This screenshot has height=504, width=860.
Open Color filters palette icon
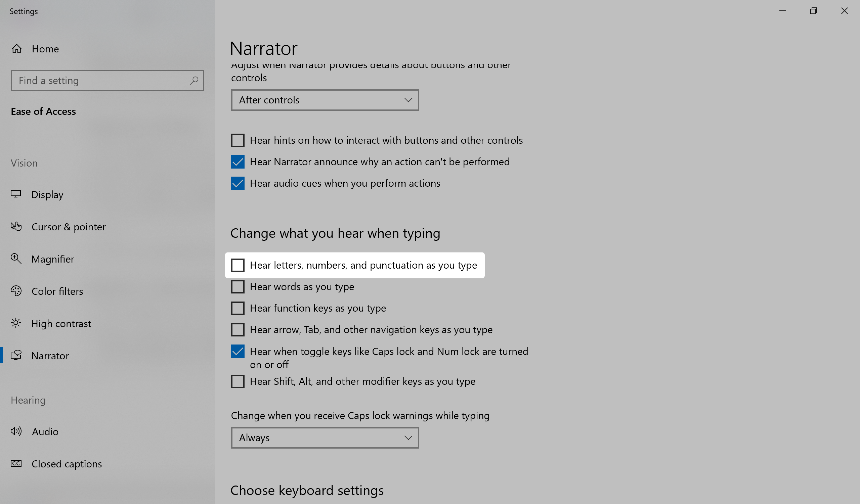coord(16,291)
